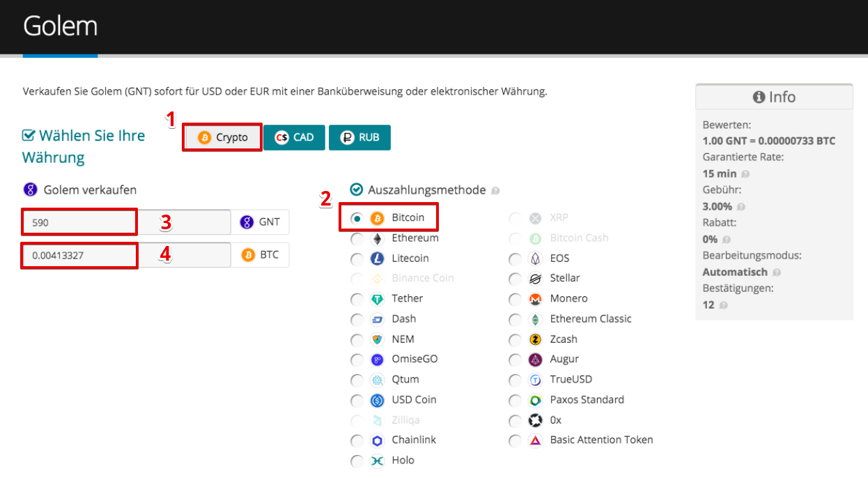
Task: Select the USD Coin radio button
Action: click(x=357, y=400)
